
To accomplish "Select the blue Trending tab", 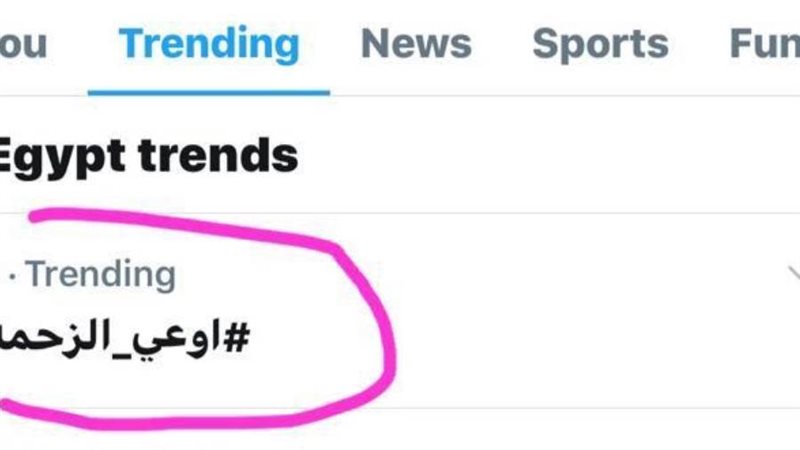I will [x=209, y=44].
